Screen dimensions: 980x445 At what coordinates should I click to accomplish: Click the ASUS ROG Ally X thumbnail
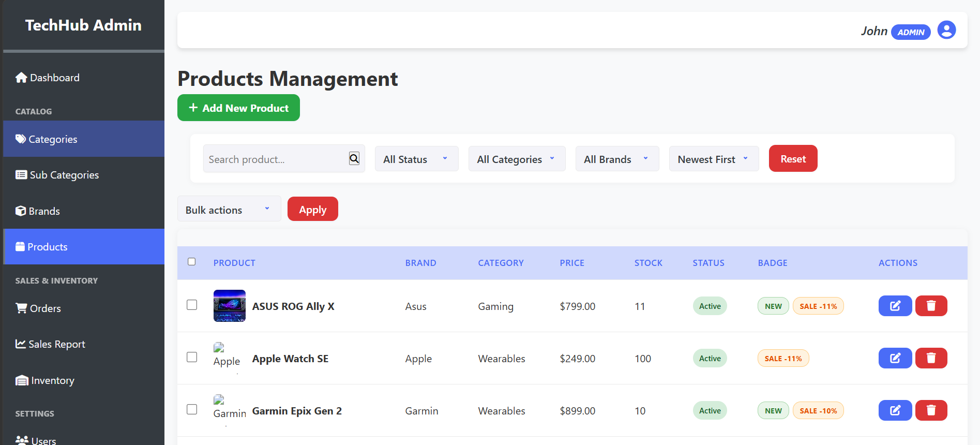click(230, 306)
